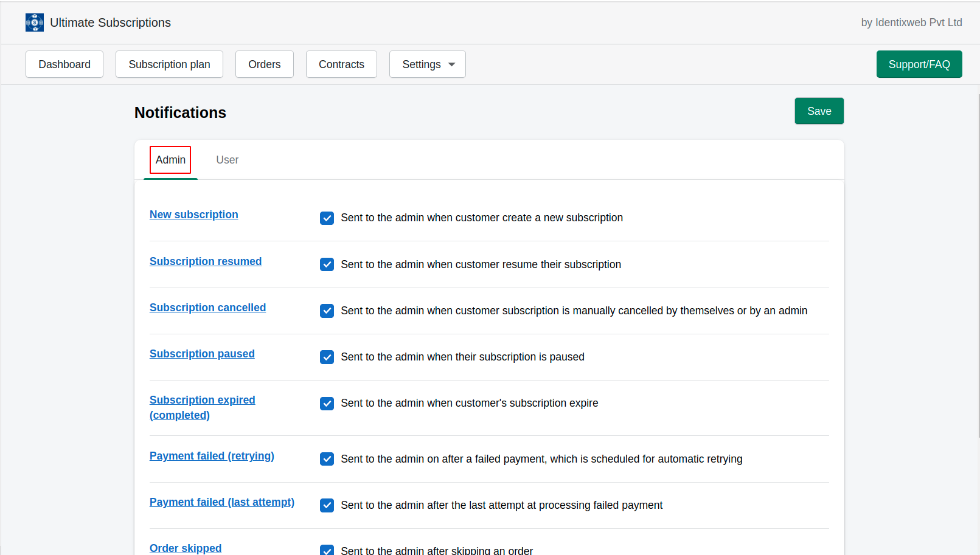Toggle the Subscription cancelled notification checkbox
980x555 pixels.
(327, 311)
